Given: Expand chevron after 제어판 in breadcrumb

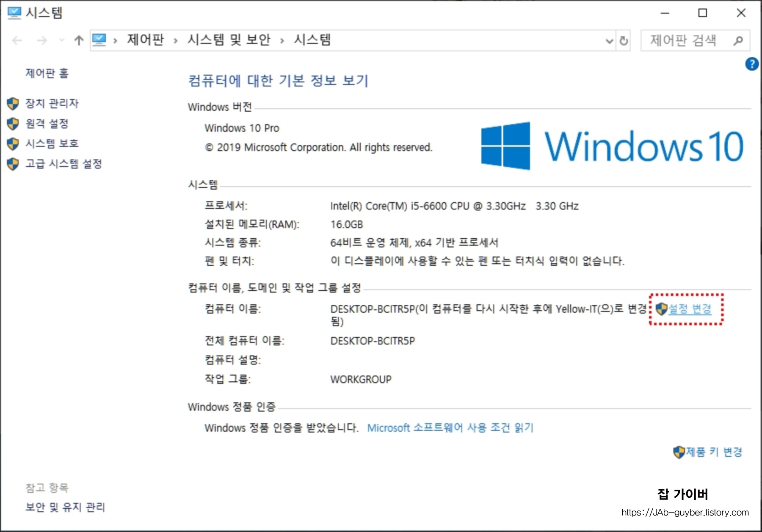Looking at the screenshot, I should [x=175, y=41].
